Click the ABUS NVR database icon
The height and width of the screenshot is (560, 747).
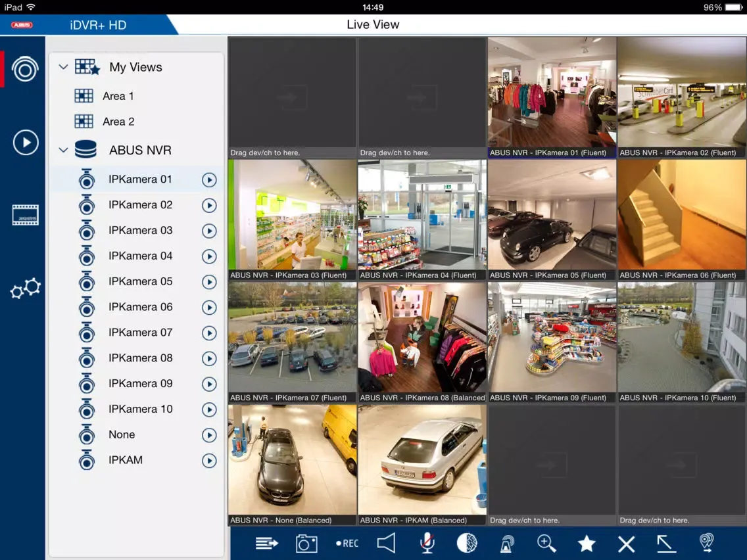85,149
